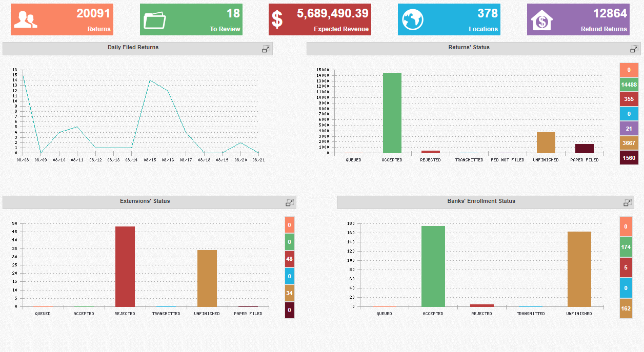Click the Accepted bar in Returns' Status
Screen dimensions: 644x352
click(392, 113)
